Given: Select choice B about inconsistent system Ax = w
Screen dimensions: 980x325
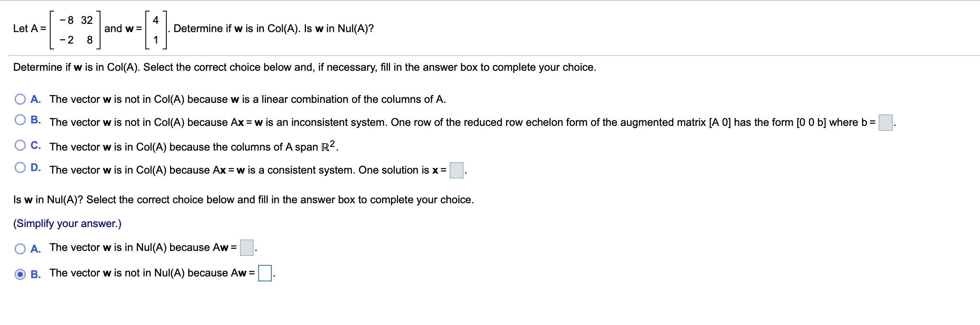Looking at the screenshot, I should click(x=20, y=120).
